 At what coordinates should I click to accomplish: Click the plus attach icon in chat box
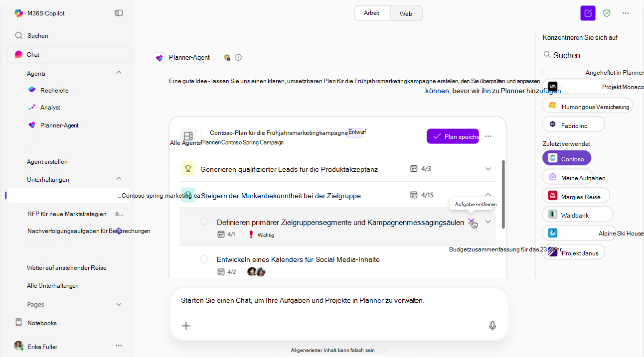[x=186, y=326]
